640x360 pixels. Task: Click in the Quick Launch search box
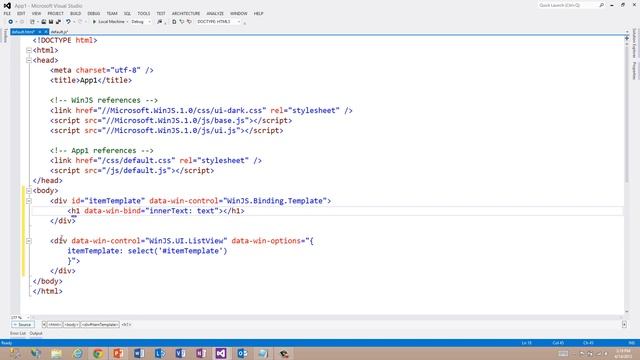pyautogui.click(x=568, y=5)
